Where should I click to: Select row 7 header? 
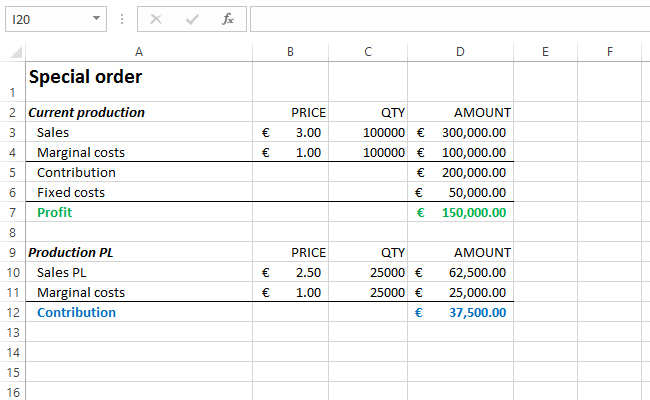click(x=12, y=212)
